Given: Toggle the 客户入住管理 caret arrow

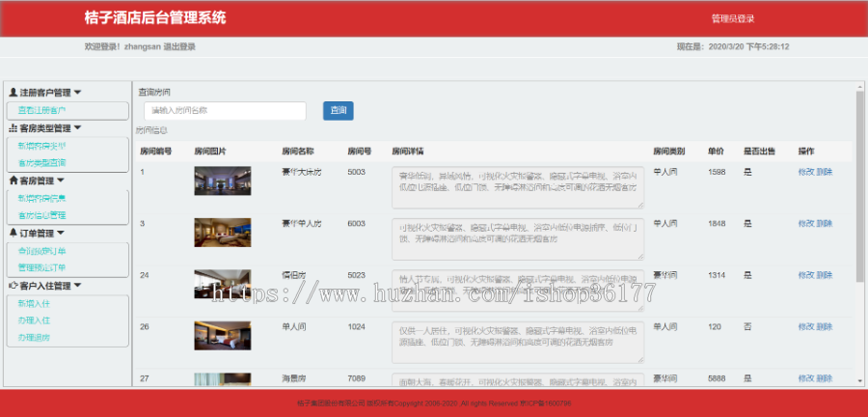Looking at the screenshot, I should [77, 286].
